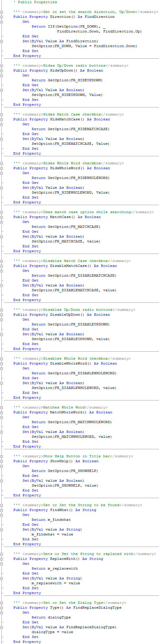Click 'SetOption(FR_MATCHCASE, value)' line

(66, 241)
